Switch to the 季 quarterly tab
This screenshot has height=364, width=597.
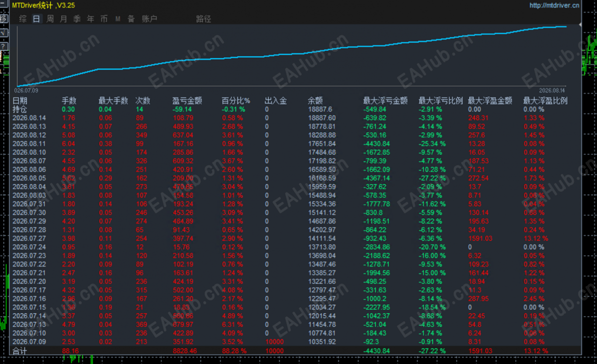point(77,19)
